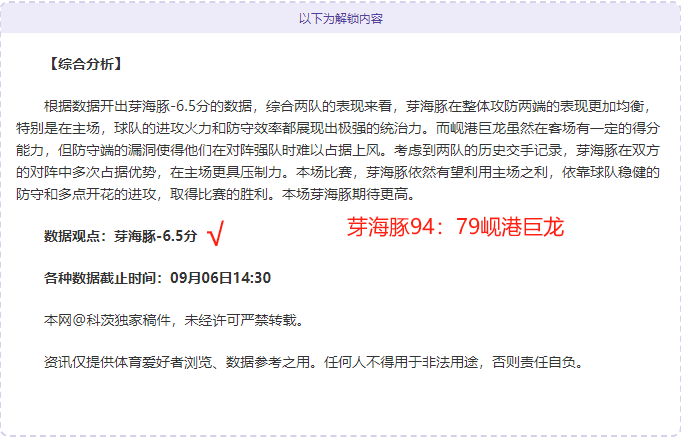Click the 资讯仅提供体育爱好者浏览 disclaimer line
The height and width of the screenshot is (440, 681).
click(314, 362)
